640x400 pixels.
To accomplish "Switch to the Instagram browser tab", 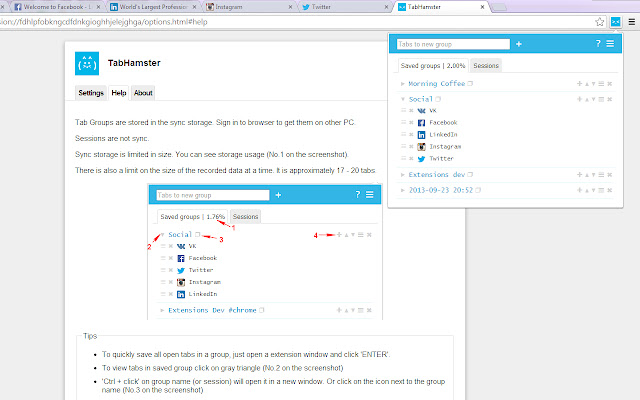I will 249,7.
